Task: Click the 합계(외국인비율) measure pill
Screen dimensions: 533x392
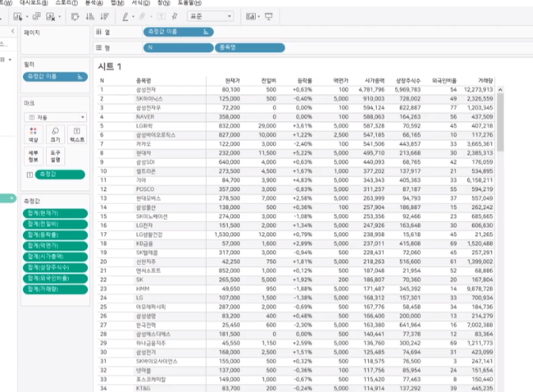Action: tap(55, 279)
